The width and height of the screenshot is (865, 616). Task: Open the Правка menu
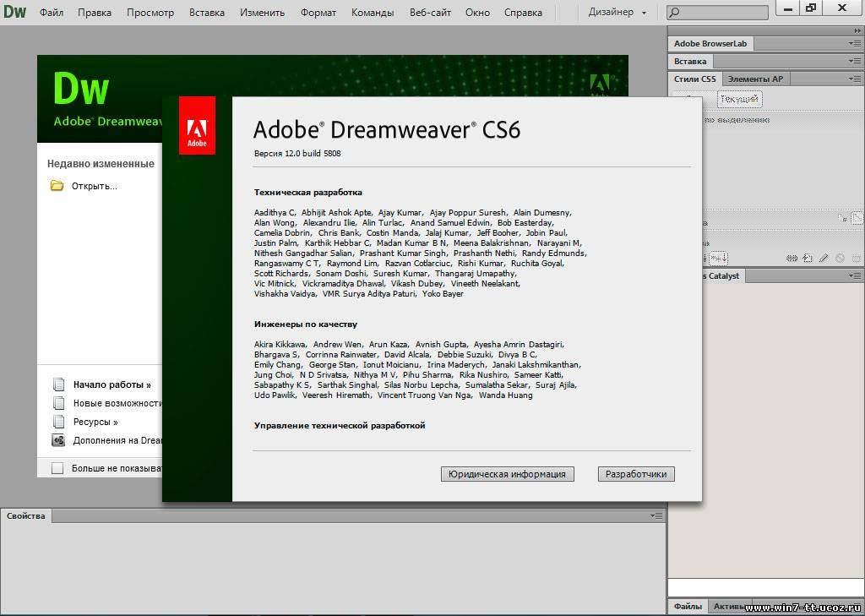[x=95, y=12]
